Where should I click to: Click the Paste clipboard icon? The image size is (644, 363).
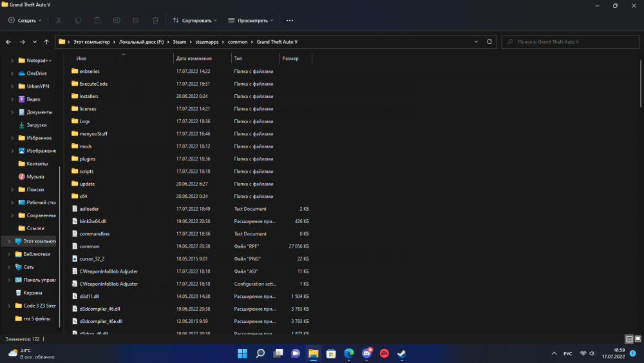tap(97, 20)
